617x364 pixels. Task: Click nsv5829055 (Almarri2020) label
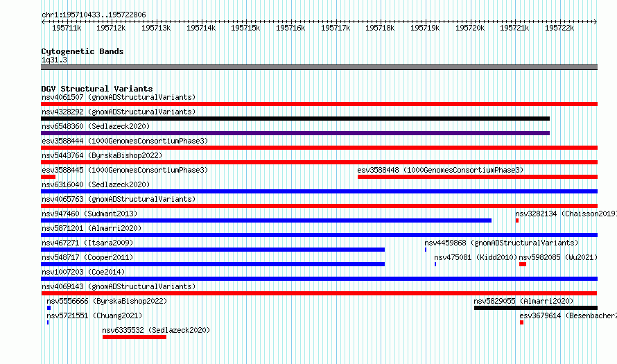point(523,301)
